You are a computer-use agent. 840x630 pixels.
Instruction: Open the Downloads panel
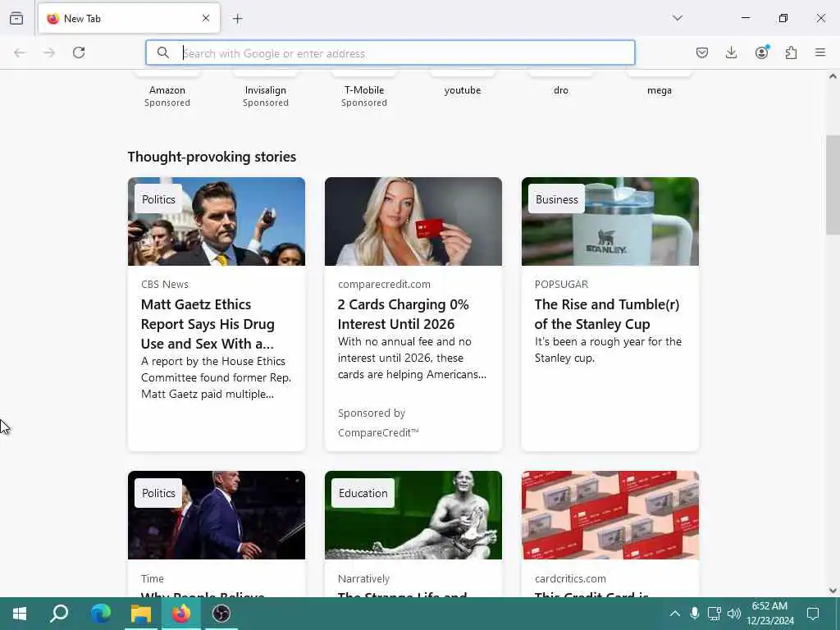(x=731, y=52)
